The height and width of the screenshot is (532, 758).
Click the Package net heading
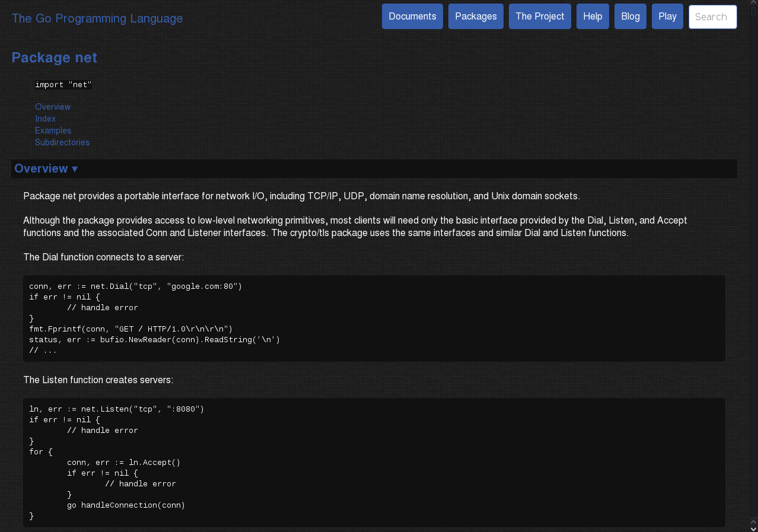(54, 58)
